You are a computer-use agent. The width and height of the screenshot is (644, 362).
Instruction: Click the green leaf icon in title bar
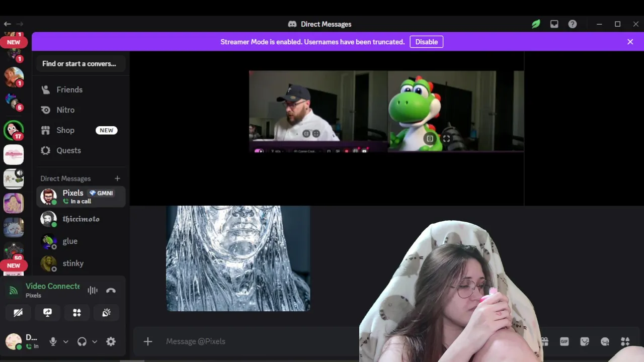pyautogui.click(x=536, y=24)
